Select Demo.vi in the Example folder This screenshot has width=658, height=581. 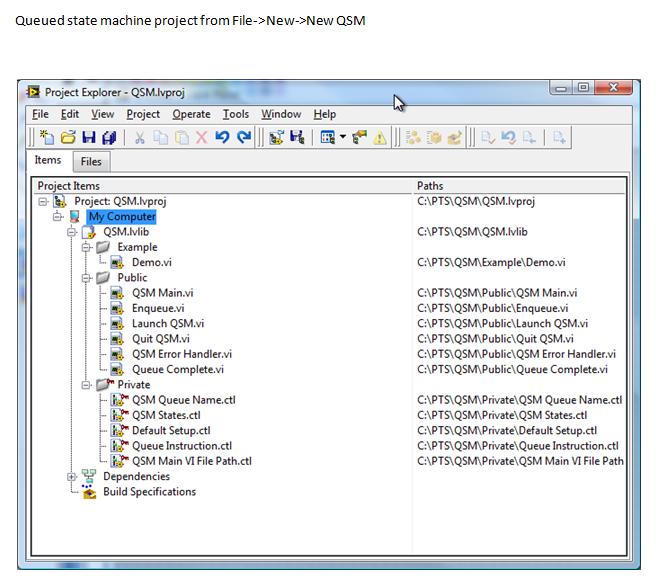click(x=151, y=263)
